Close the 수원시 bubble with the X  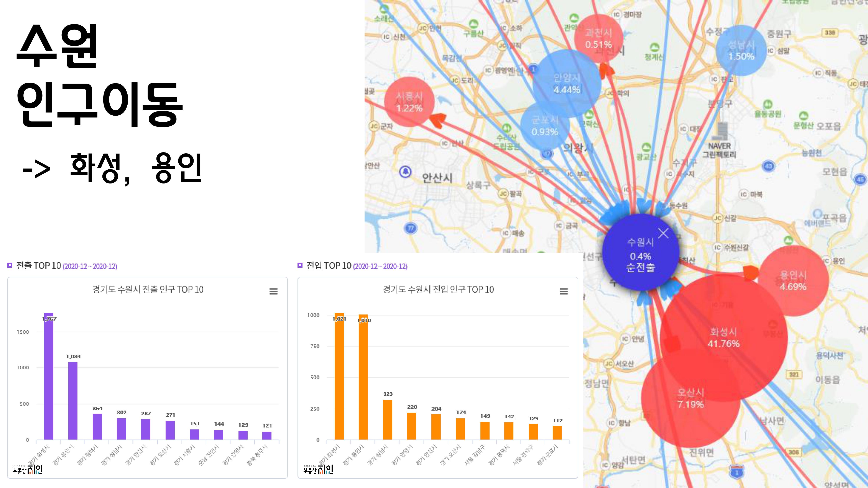point(663,233)
